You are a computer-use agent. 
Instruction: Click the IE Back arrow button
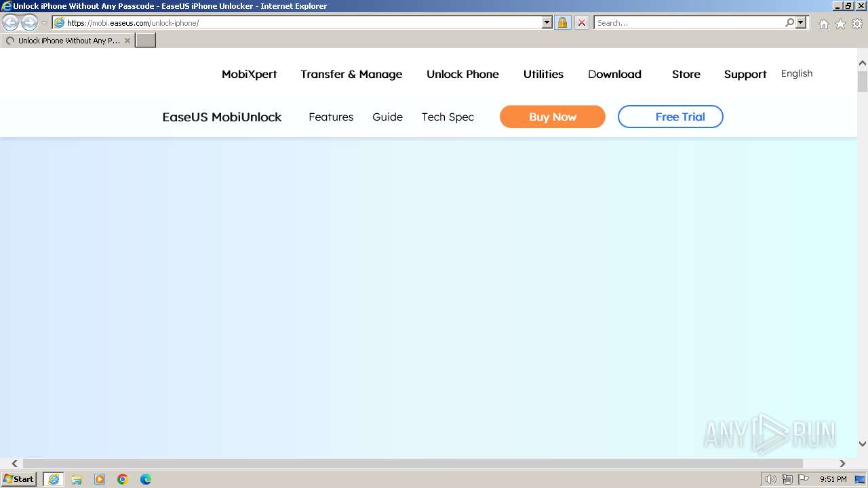(11, 23)
